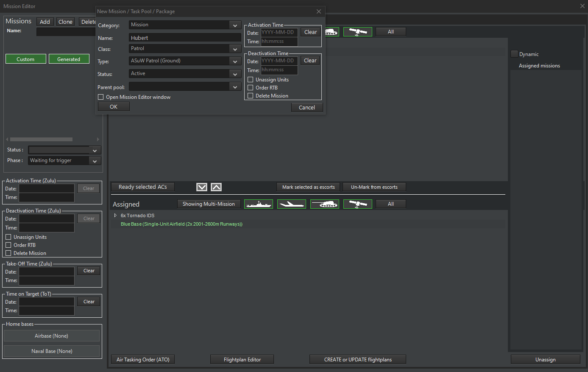Click the dialog Activation Time hh:mm:ss field
The image size is (588, 372).
[x=279, y=42]
